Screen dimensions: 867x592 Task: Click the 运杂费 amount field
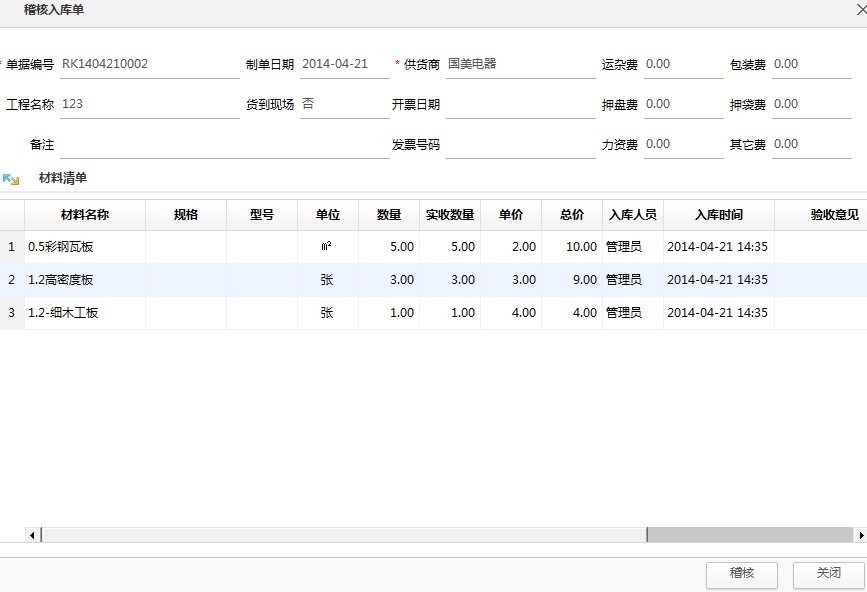pos(683,64)
